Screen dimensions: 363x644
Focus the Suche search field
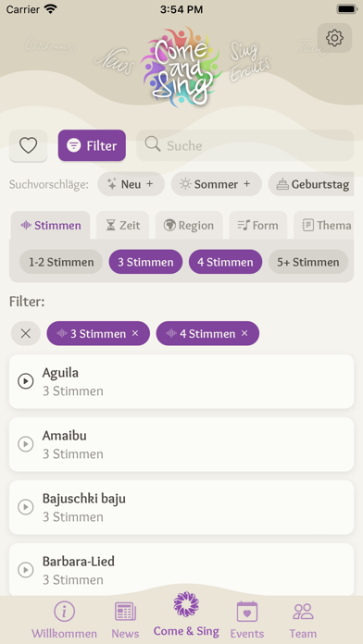click(245, 145)
